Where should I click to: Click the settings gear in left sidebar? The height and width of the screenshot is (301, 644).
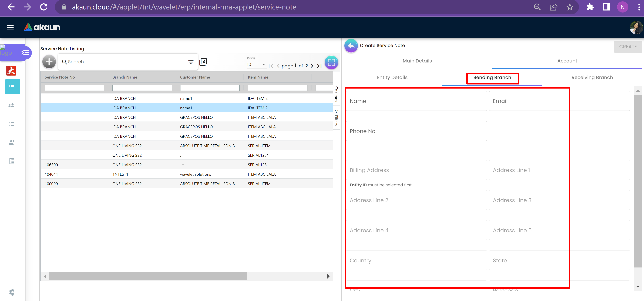coord(12,292)
